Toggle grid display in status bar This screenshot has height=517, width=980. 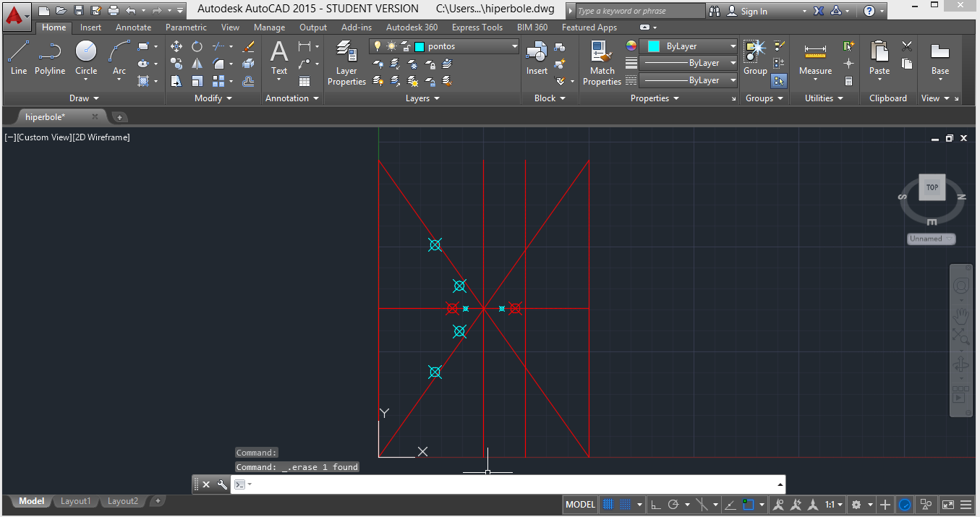[x=608, y=505]
